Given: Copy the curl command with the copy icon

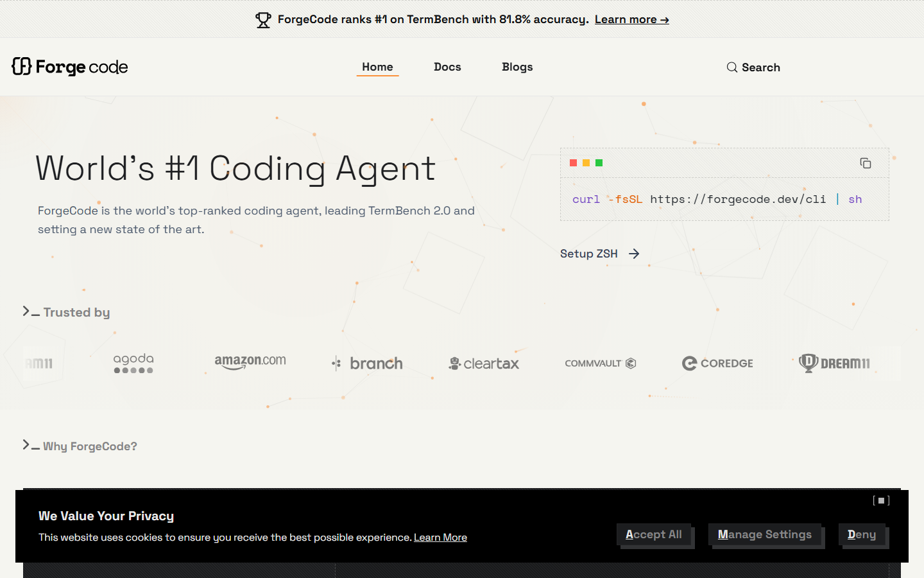Looking at the screenshot, I should [x=865, y=162].
